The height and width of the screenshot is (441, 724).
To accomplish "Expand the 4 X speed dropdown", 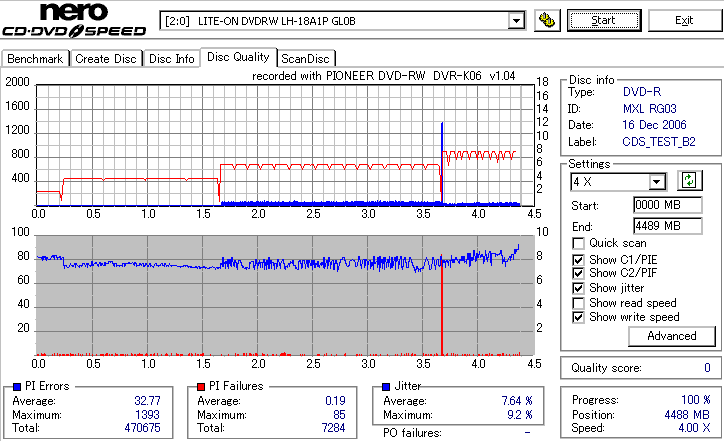I will pos(656,182).
